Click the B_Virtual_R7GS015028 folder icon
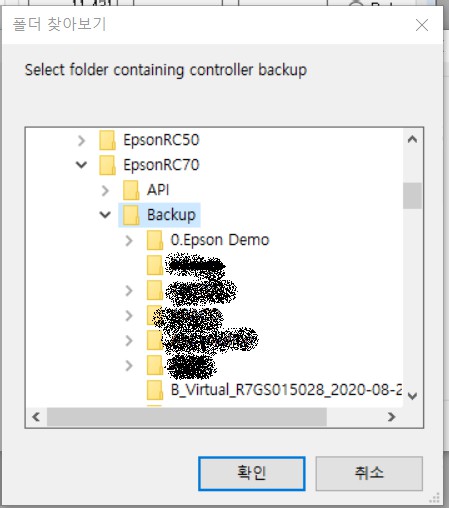 coord(155,390)
